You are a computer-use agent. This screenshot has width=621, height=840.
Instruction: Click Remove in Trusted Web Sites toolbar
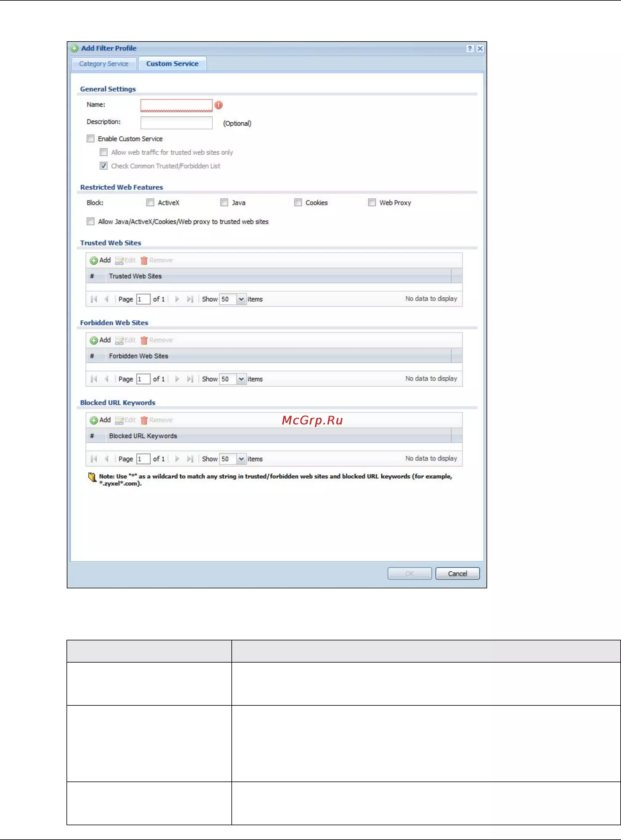coord(156,260)
